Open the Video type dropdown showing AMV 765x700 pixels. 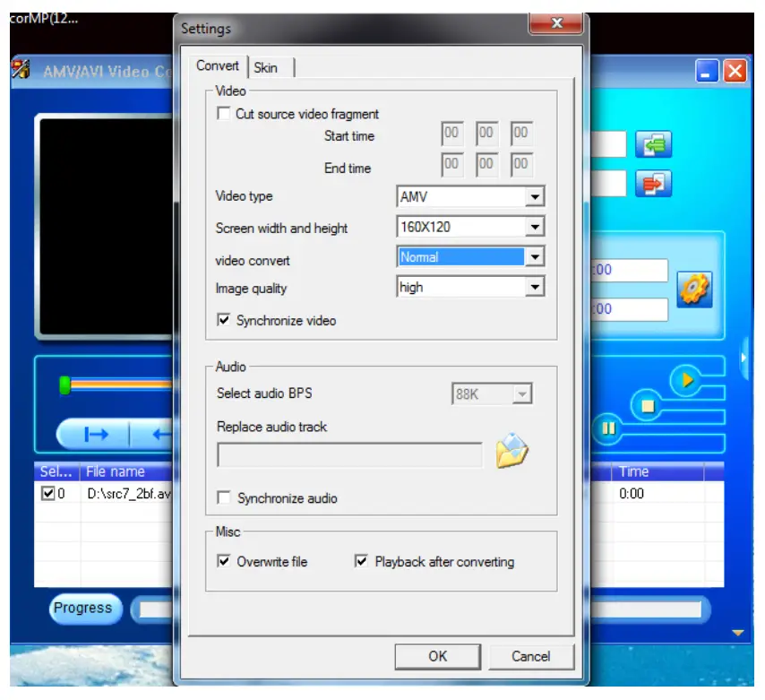click(x=535, y=196)
